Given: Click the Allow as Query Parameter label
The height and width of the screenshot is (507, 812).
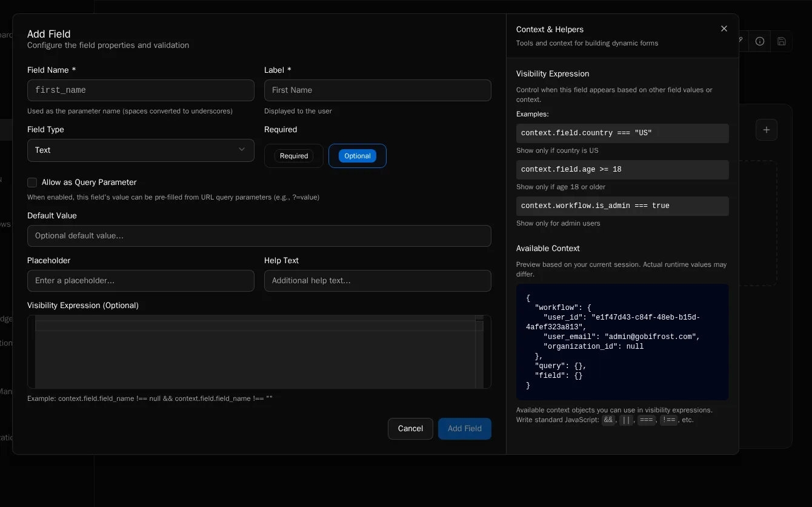Looking at the screenshot, I should [x=89, y=183].
